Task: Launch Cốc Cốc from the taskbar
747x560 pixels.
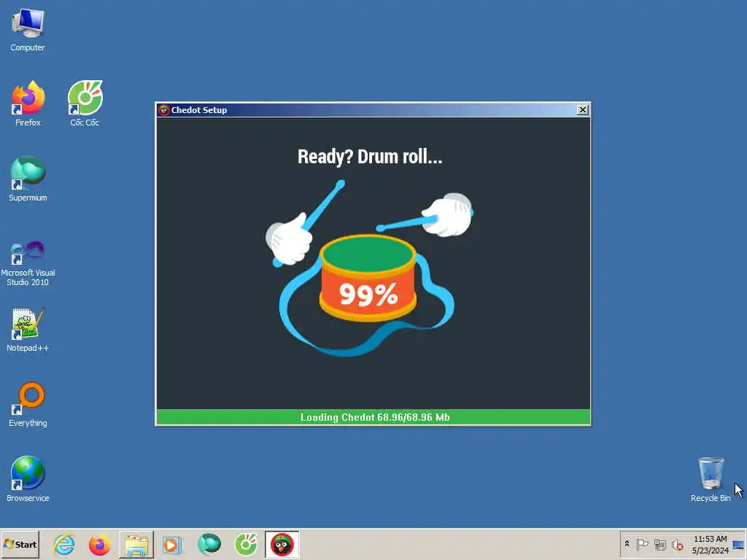Action: click(x=245, y=544)
